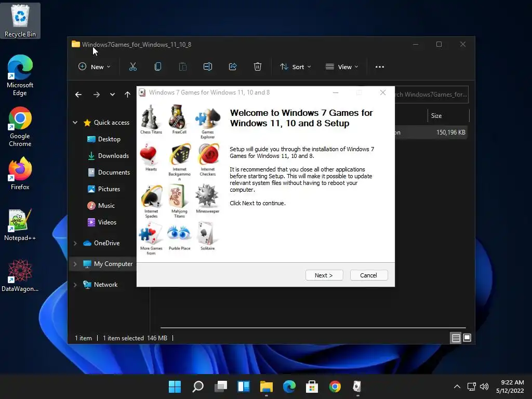This screenshot has width=532, height=399.
Task: Expand the Network tree node
Action: click(x=75, y=285)
